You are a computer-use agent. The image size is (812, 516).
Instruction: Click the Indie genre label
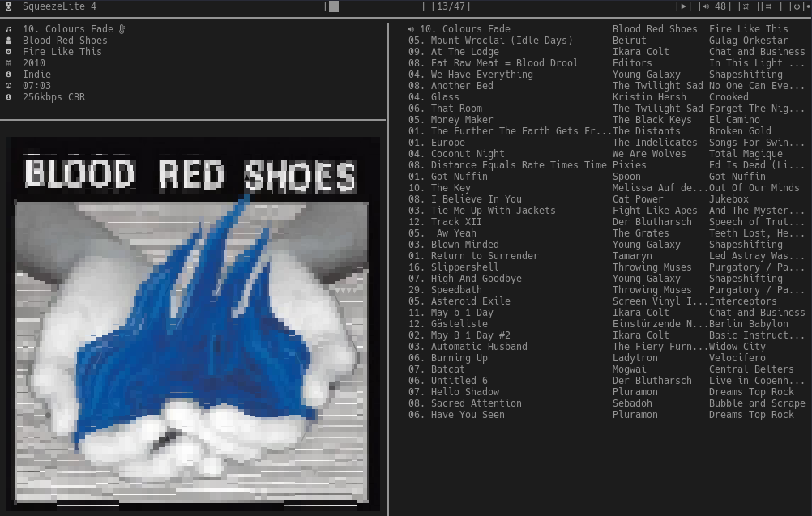click(36, 75)
